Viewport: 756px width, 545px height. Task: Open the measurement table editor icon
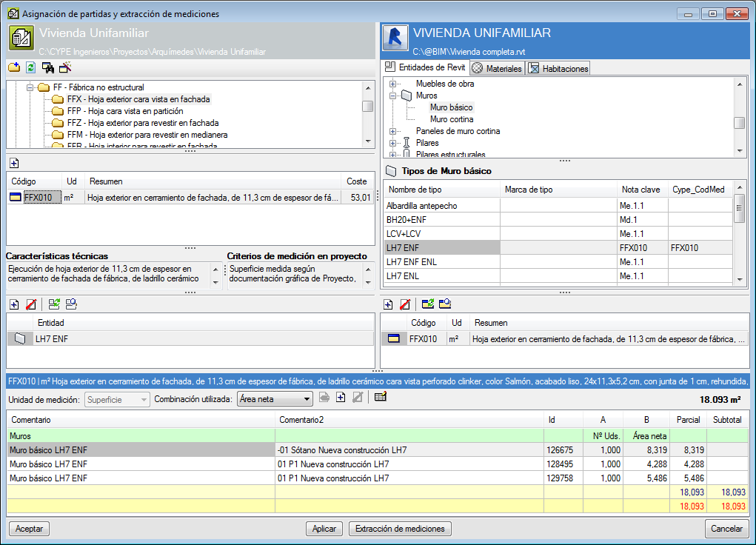381,398
